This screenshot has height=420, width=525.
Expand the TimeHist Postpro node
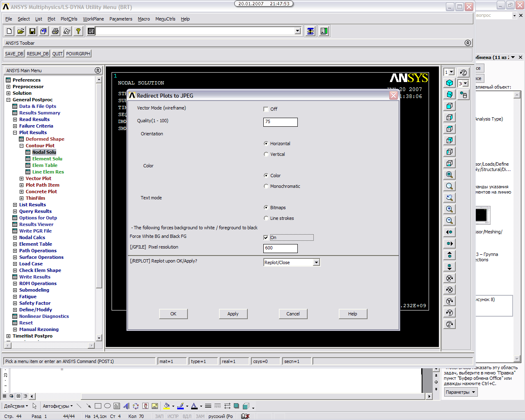(8, 336)
